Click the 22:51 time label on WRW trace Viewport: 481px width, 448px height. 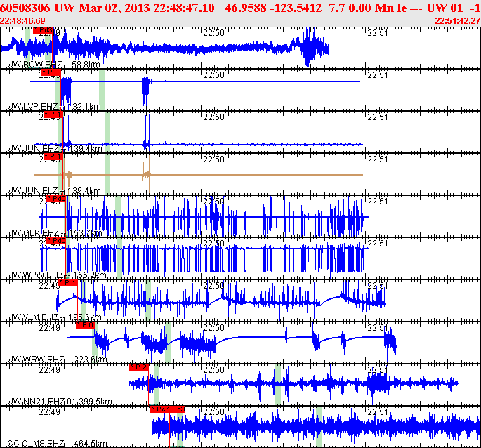[x=377, y=327]
